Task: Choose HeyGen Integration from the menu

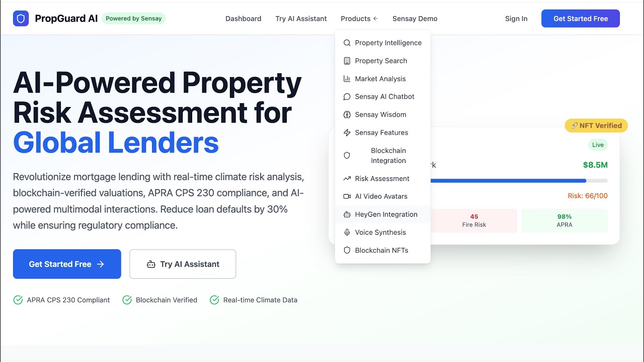Action: pyautogui.click(x=383, y=214)
